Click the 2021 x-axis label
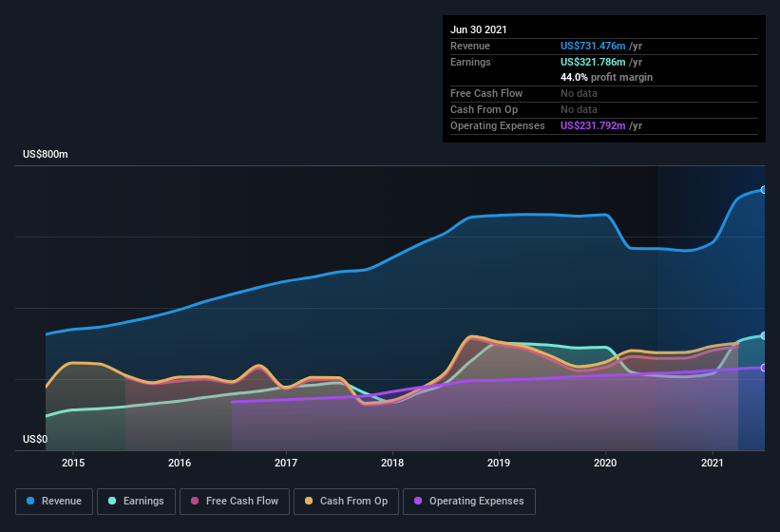 [x=713, y=463]
